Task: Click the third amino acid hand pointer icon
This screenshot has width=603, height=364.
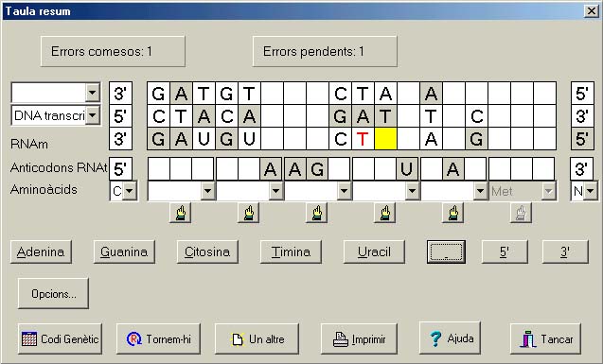Action: tap(316, 213)
